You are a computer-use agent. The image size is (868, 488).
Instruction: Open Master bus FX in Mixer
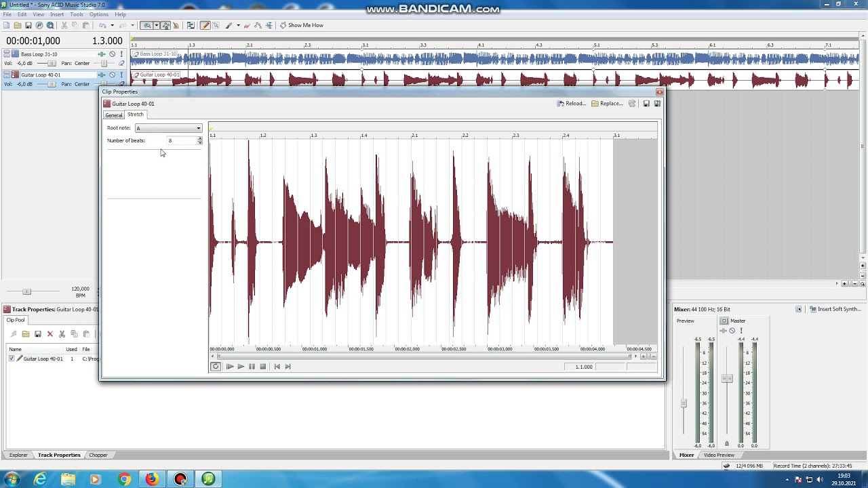(x=723, y=331)
